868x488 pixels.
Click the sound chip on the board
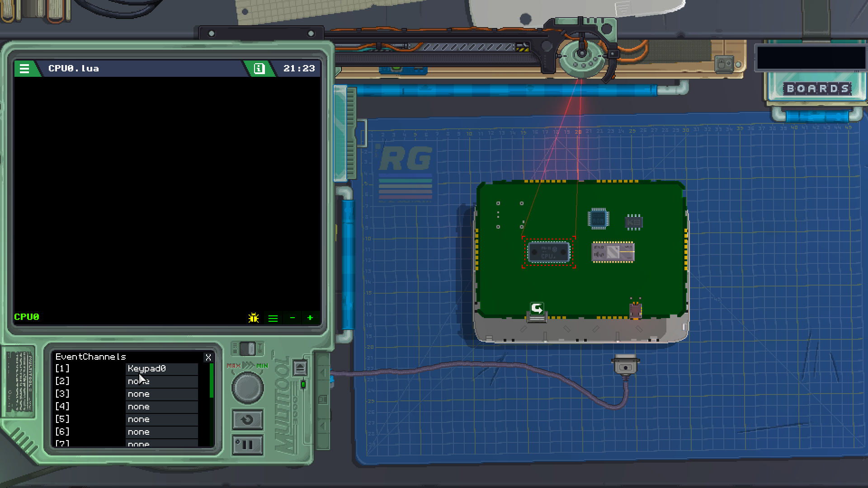coord(613,252)
